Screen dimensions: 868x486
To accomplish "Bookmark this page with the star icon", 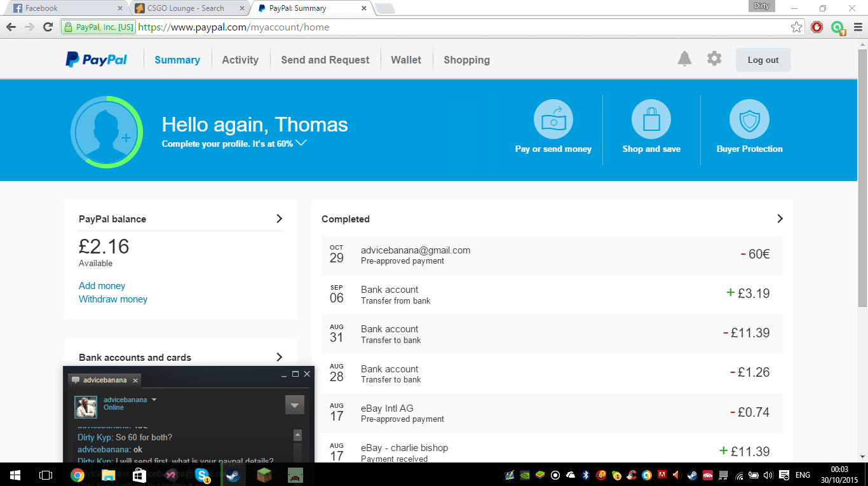I will click(x=796, y=27).
